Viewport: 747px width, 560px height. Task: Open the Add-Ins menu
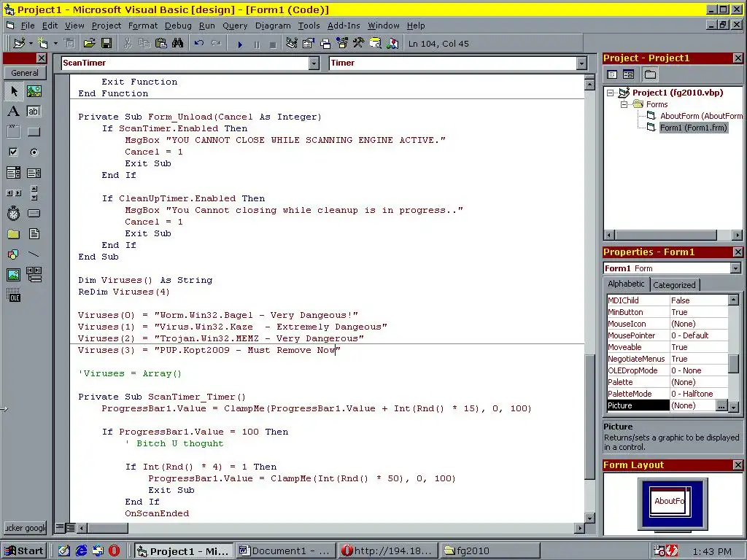point(344,26)
